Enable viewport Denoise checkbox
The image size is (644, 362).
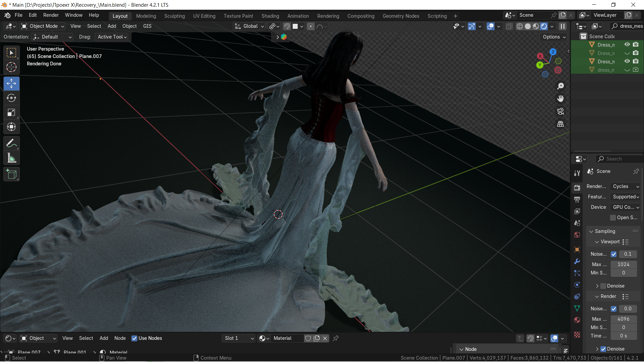pyautogui.click(x=603, y=286)
